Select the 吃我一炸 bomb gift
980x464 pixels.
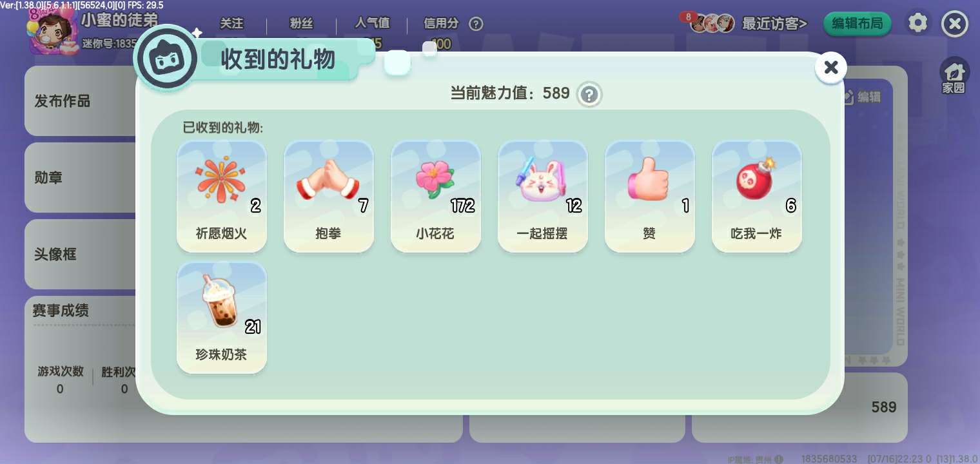tap(757, 196)
